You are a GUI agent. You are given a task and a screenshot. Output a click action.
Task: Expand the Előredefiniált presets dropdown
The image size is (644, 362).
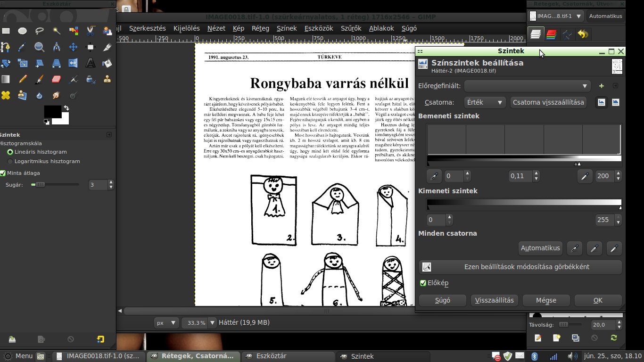pos(528,86)
